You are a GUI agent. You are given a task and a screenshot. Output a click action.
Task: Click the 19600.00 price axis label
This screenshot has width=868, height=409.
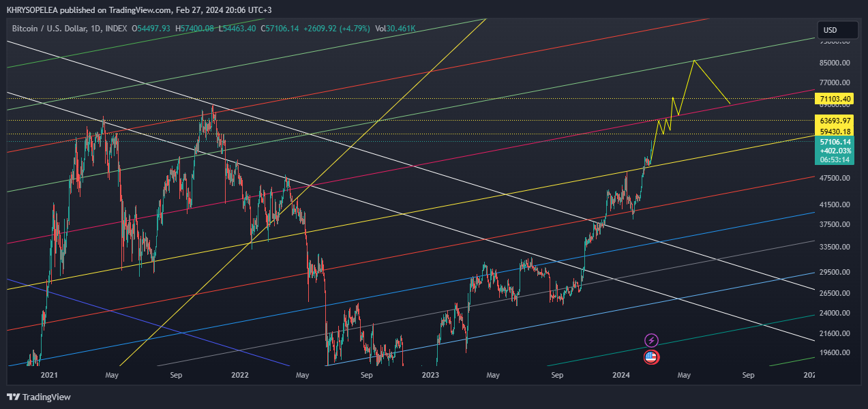835,353
